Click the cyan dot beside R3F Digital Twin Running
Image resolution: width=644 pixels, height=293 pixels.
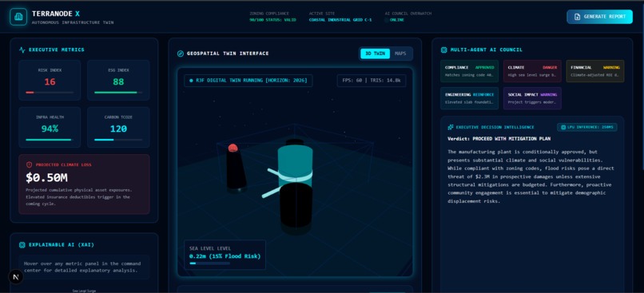pyautogui.click(x=192, y=81)
